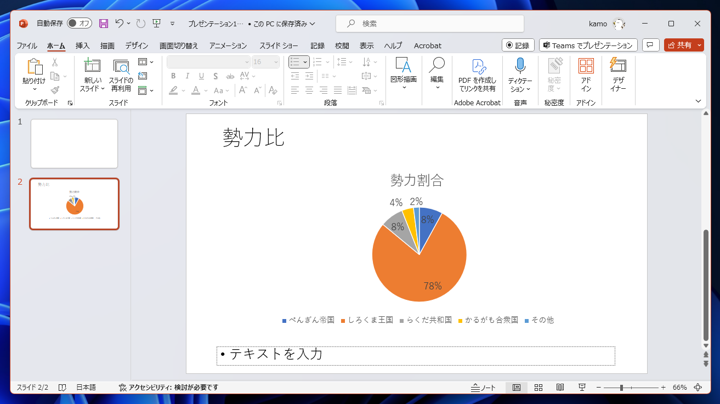Open the save location dropdown
Screen dimensions: 720x404
tap(312, 23)
